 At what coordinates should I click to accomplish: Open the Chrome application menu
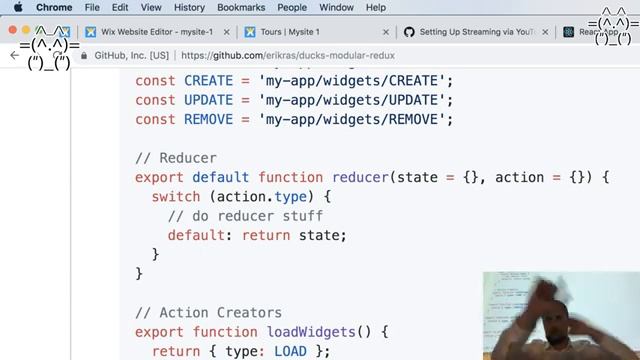coord(54,7)
